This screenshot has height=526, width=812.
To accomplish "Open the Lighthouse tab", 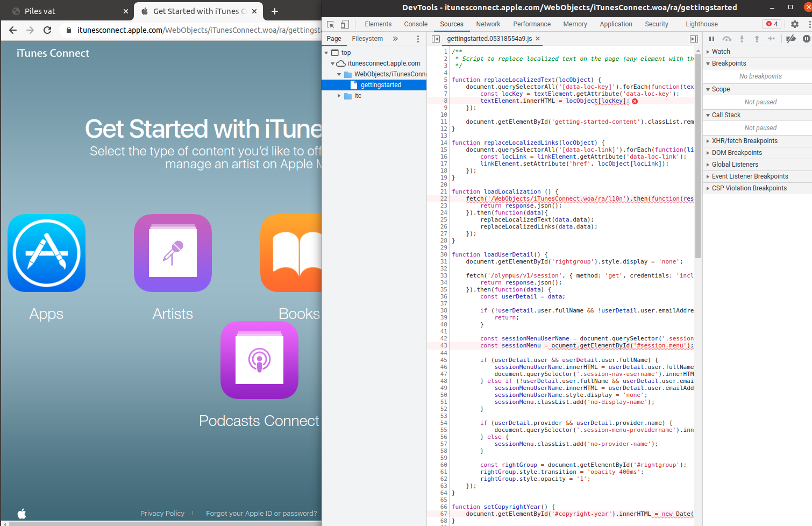I will coord(702,24).
